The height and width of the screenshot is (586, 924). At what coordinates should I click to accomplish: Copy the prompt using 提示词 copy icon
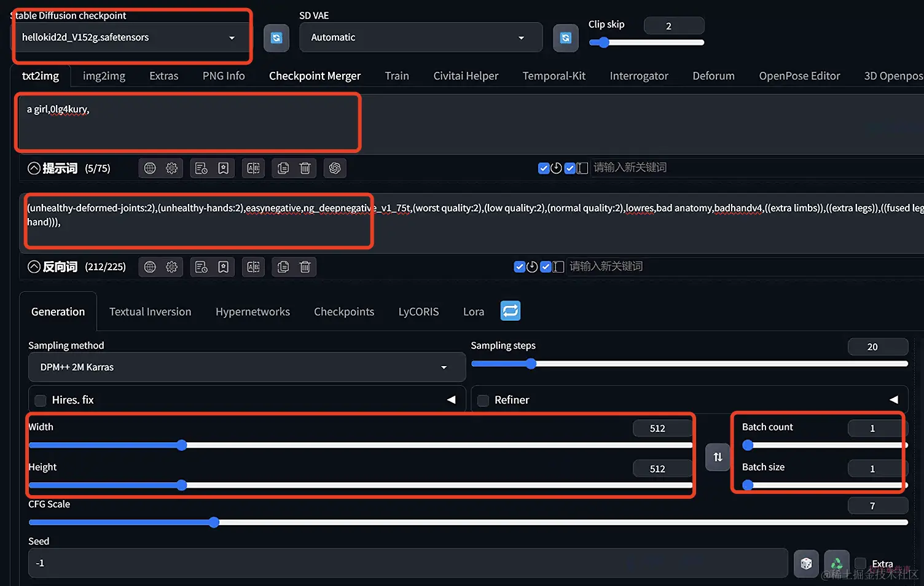pos(283,168)
